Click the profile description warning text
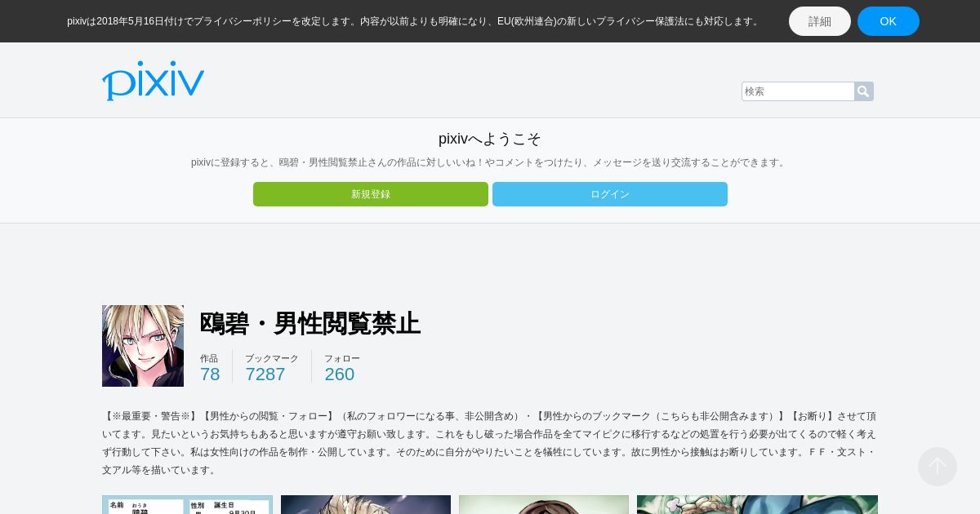The image size is (980, 514). (x=490, y=443)
